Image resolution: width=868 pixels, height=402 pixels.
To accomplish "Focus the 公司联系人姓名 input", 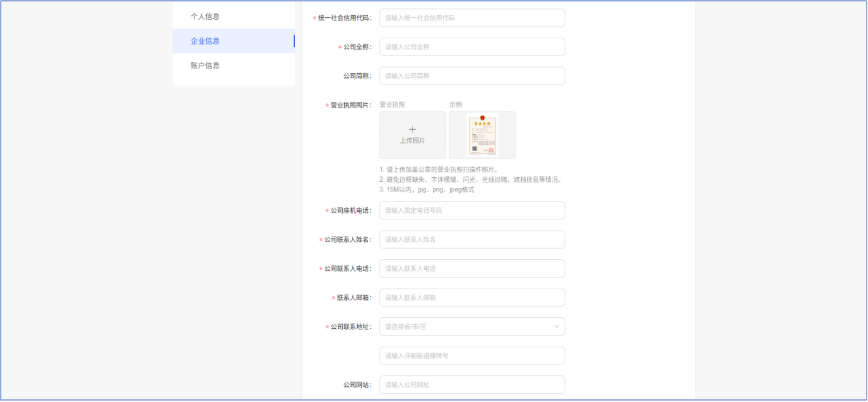I will (471, 239).
